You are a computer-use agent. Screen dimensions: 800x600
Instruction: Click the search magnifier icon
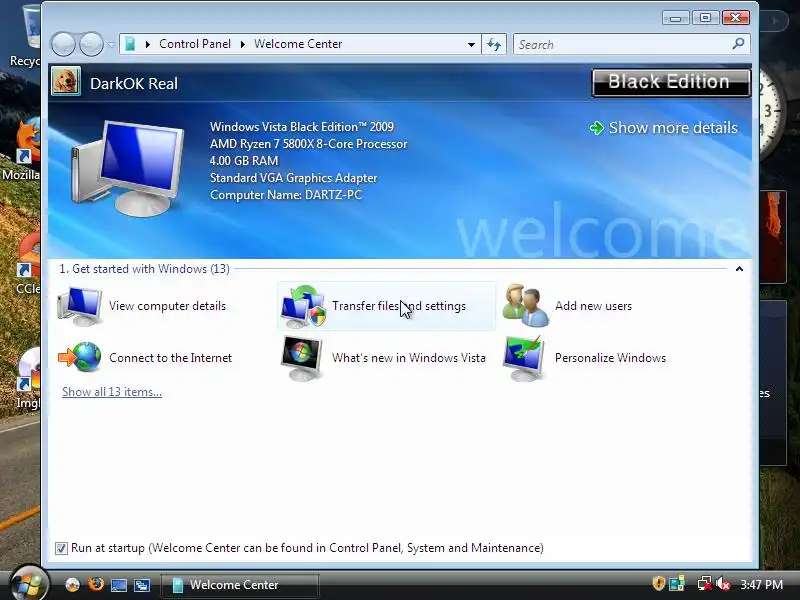738,44
